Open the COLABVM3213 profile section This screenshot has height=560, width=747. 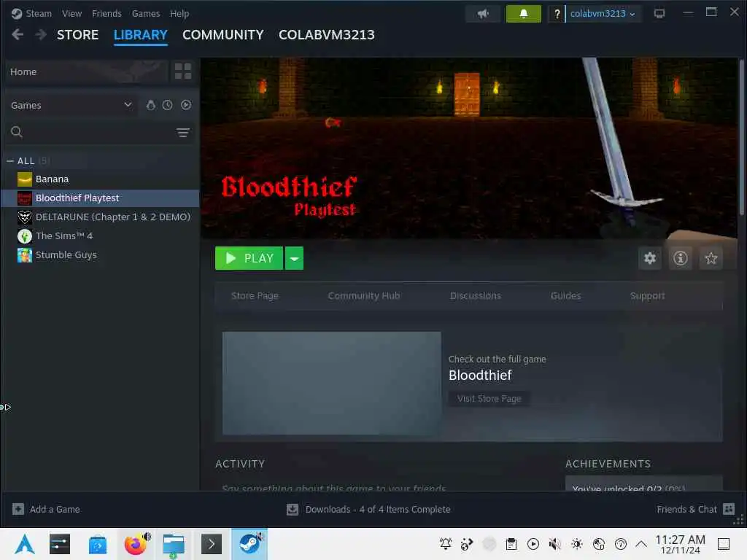pos(327,35)
